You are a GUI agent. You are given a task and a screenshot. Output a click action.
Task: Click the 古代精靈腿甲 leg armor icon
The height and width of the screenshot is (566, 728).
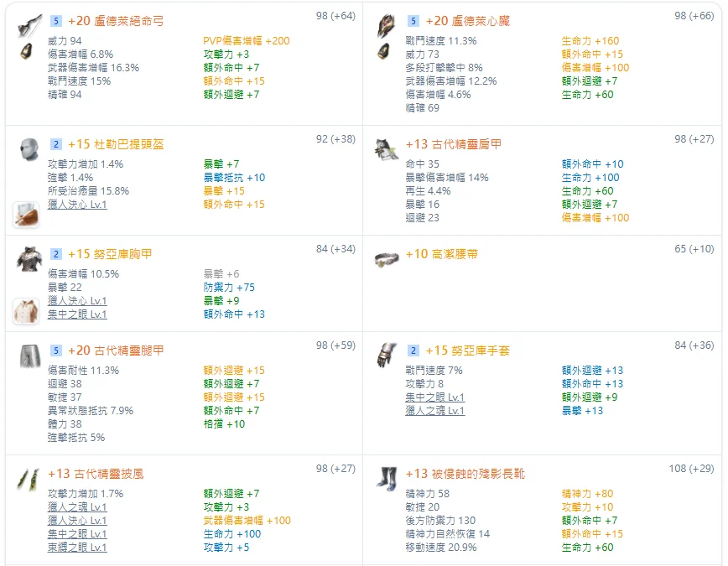29,356
